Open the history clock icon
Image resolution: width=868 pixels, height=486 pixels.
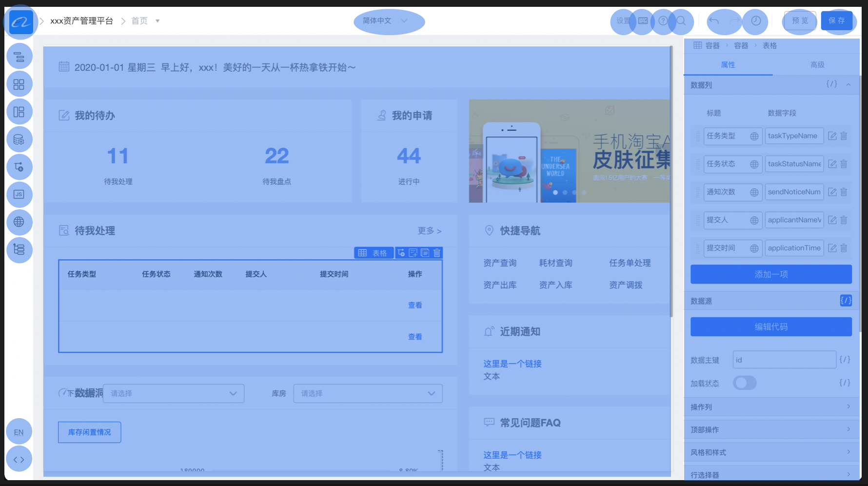(755, 21)
